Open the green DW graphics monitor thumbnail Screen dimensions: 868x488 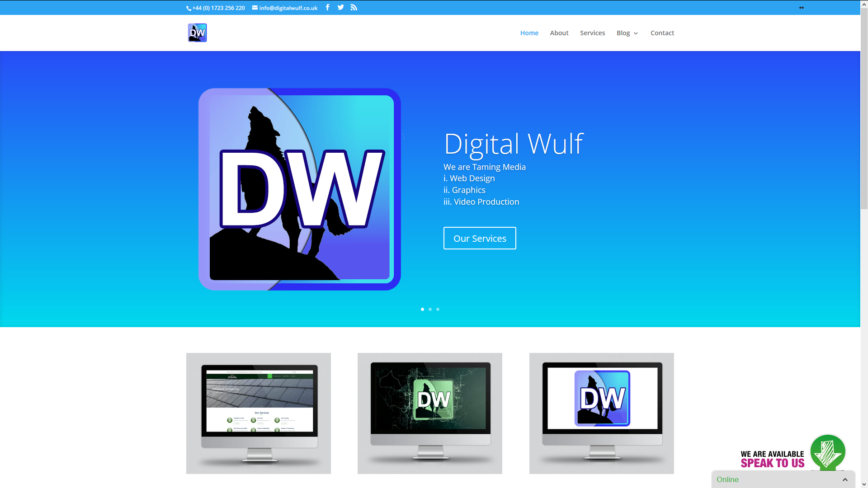(429, 413)
